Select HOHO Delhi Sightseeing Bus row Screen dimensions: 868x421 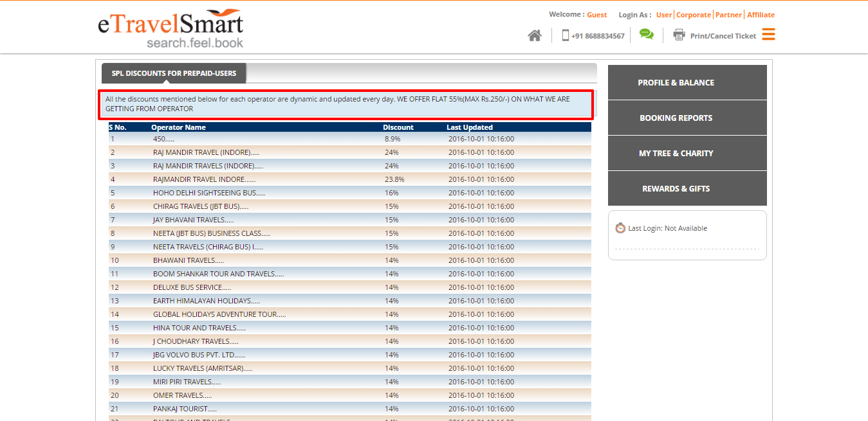coord(209,193)
